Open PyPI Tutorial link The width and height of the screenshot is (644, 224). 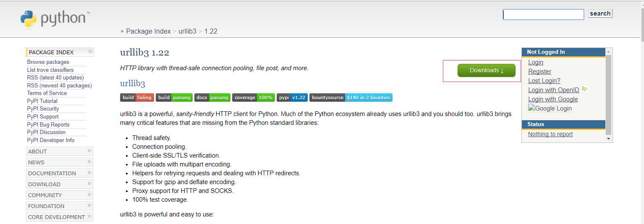click(x=42, y=101)
